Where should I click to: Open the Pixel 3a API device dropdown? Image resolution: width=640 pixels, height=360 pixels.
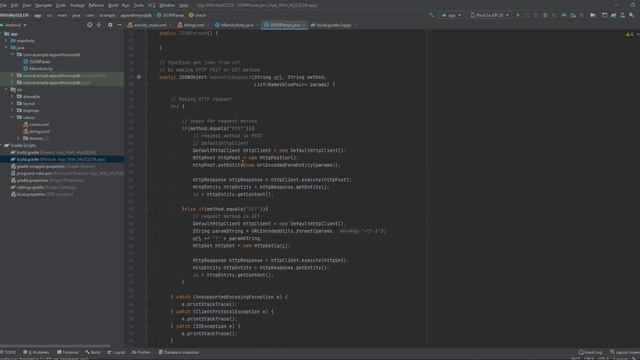[x=489, y=15]
